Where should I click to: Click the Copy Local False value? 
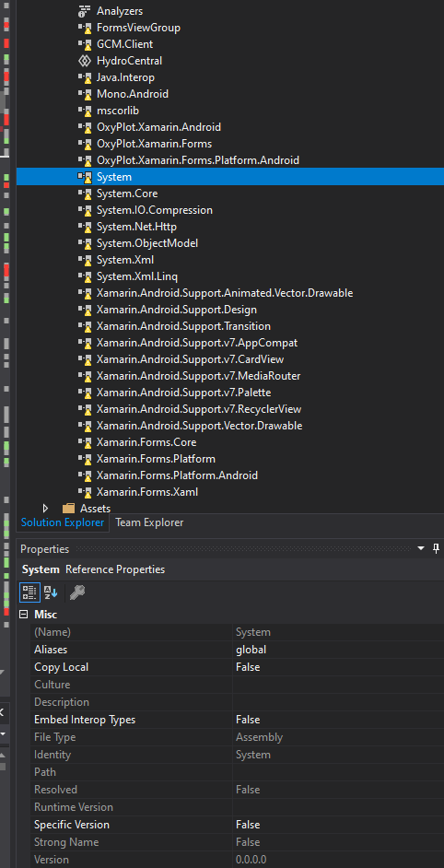click(338, 667)
